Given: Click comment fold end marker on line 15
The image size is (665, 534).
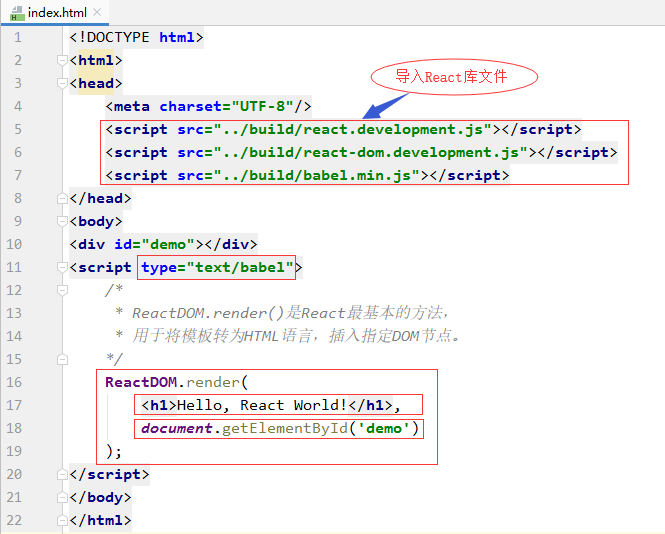Looking at the screenshot, I should pos(62,359).
